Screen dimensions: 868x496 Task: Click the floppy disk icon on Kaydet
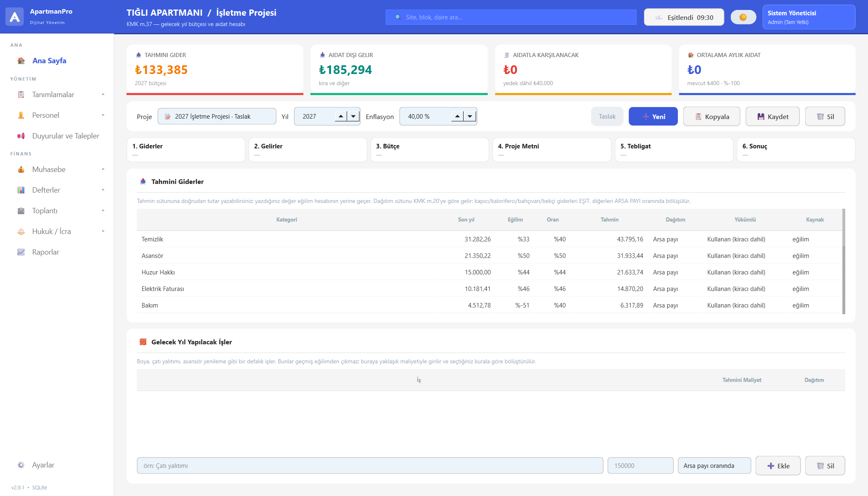point(761,117)
